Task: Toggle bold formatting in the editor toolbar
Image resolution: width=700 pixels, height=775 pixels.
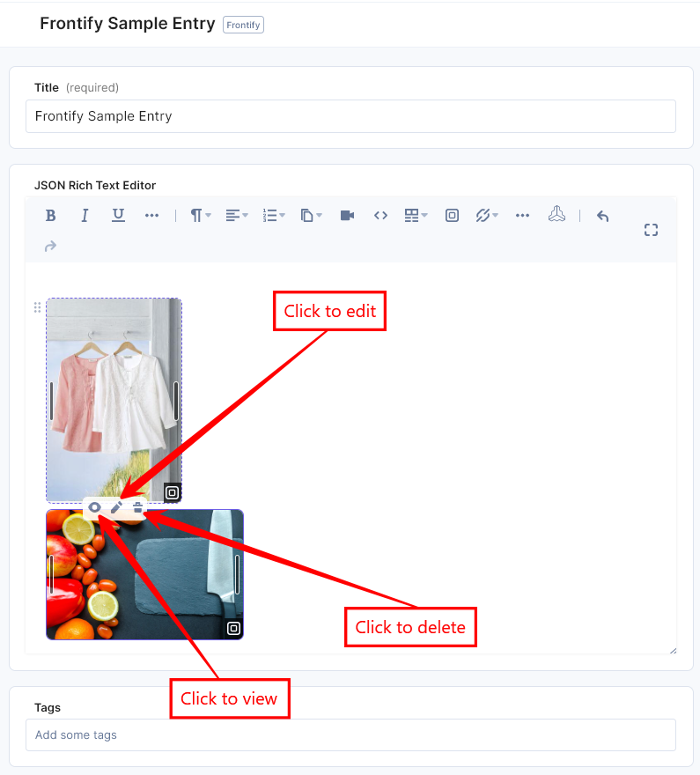Action: (x=50, y=215)
